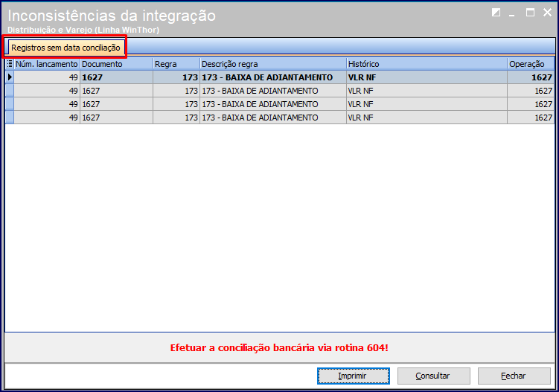Screen dimensions: 559x392
Task: Sort by Núm. lancamento column header
Action: click(x=47, y=64)
